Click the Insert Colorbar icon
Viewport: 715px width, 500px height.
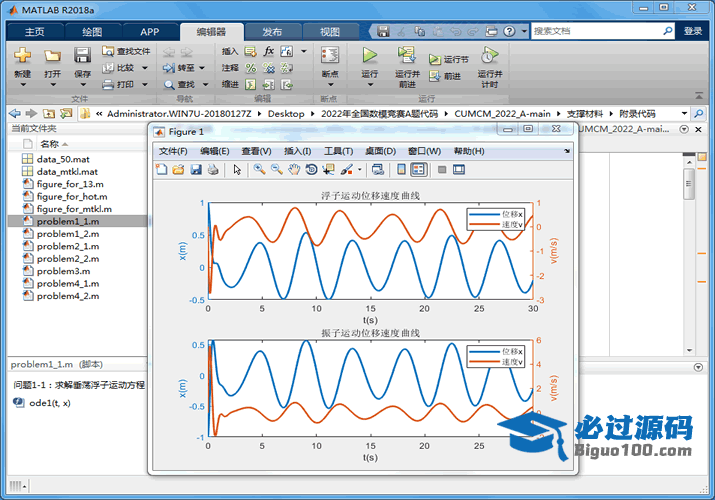(401, 170)
